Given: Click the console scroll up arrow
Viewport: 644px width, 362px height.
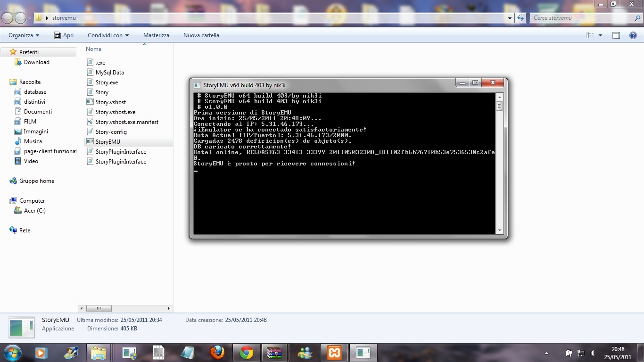Looking at the screenshot, I should (x=500, y=96).
